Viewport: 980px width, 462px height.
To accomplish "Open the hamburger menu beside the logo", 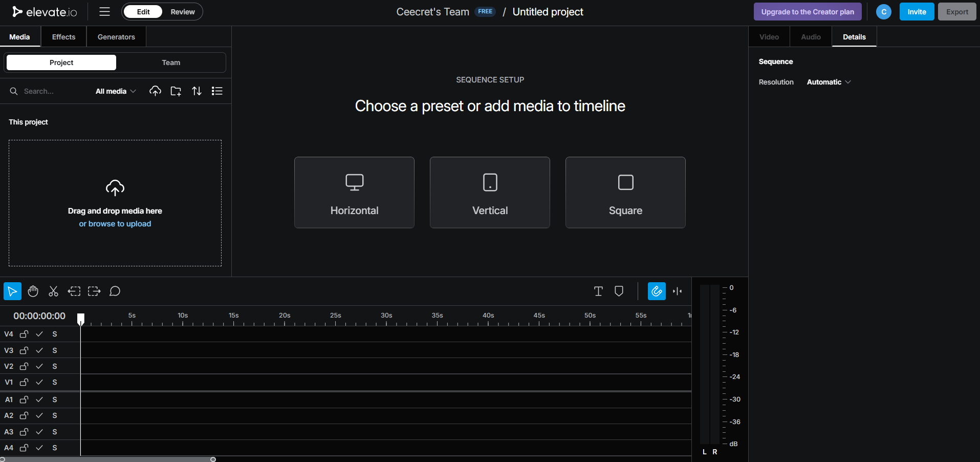I will click(x=104, y=11).
